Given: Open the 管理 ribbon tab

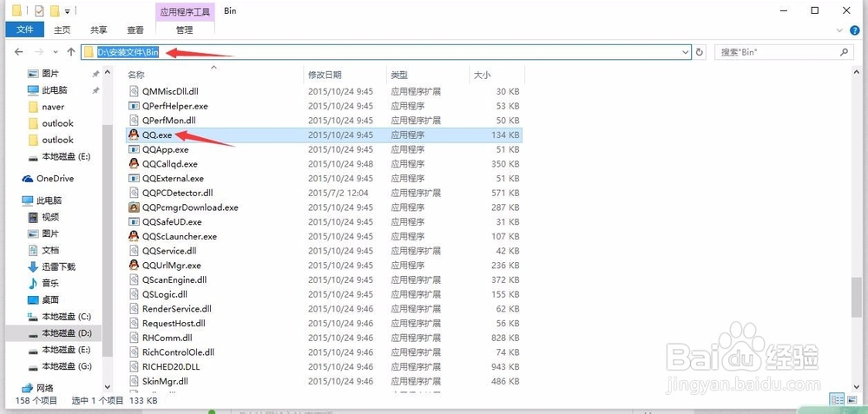Looking at the screenshot, I should coord(185,30).
